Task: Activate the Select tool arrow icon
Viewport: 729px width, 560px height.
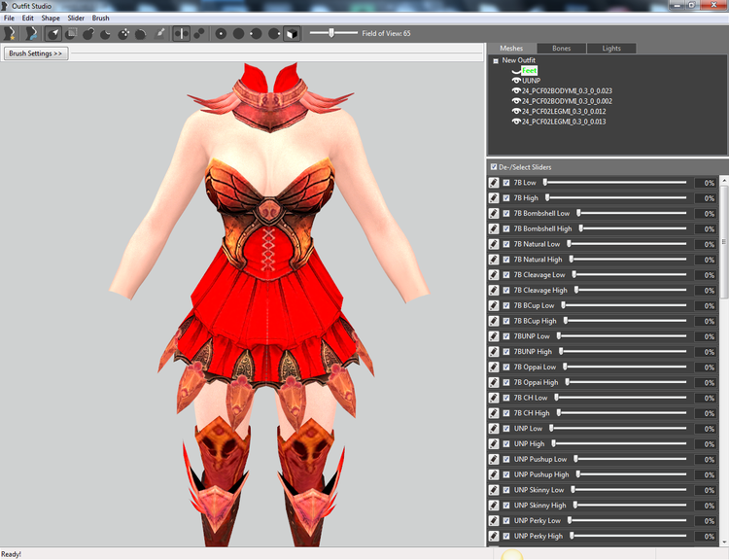Action: pos(53,33)
